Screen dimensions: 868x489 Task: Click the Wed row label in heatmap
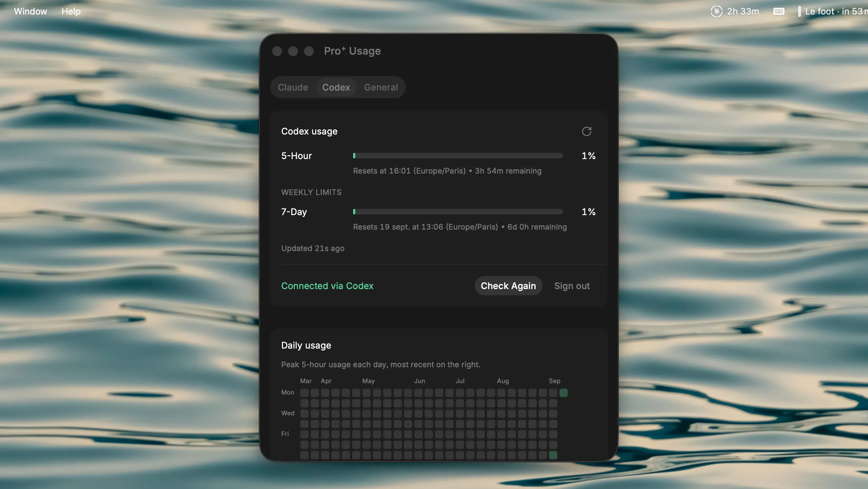click(287, 413)
